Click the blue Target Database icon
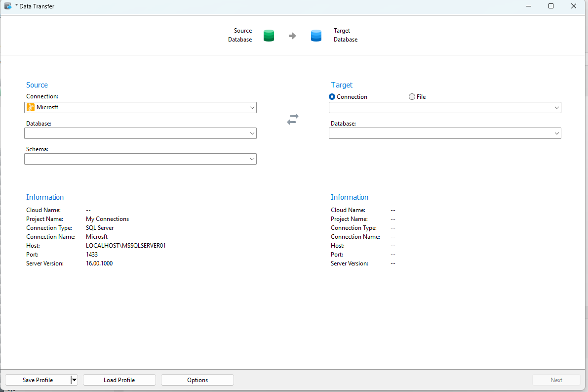 [316, 36]
